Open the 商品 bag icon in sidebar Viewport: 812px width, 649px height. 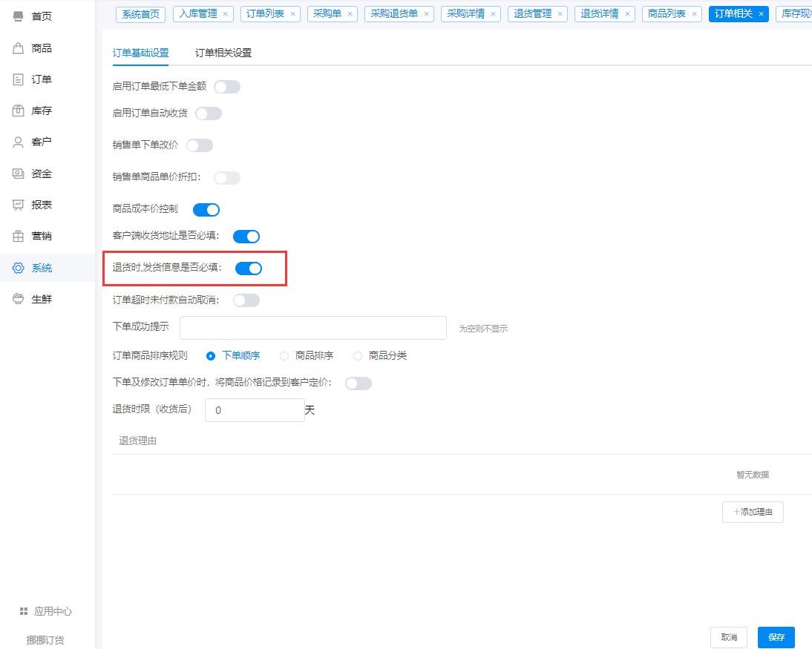coord(19,48)
